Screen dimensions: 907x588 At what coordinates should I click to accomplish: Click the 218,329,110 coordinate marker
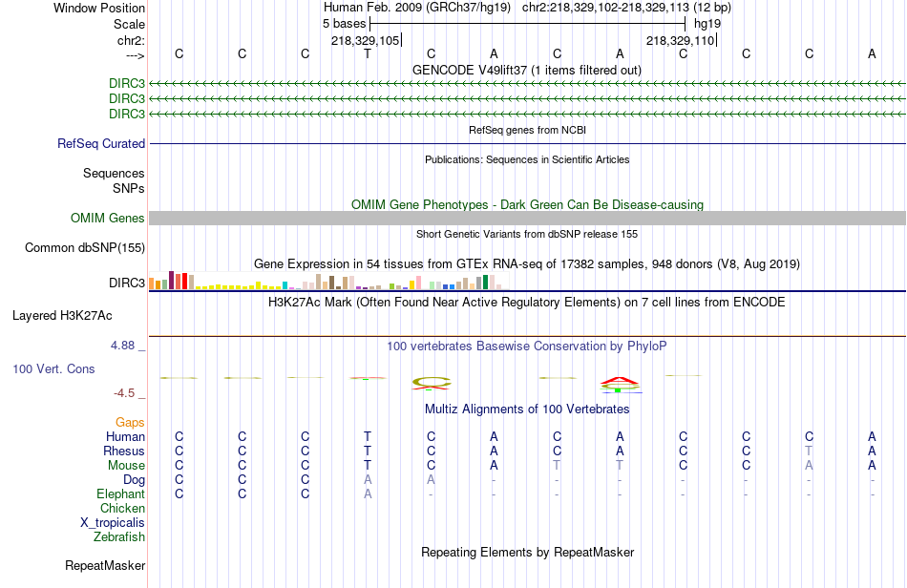pos(681,40)
